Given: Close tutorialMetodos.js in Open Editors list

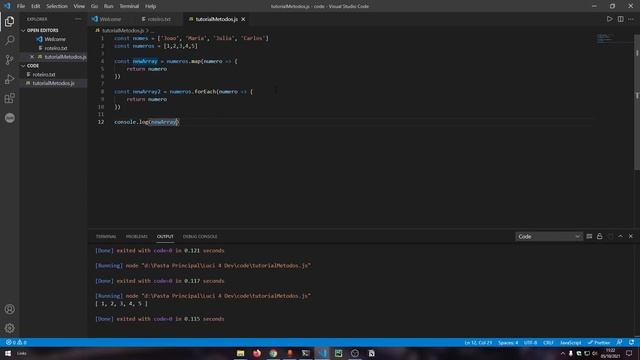Looking at the screenshot, I should (32, 57).
